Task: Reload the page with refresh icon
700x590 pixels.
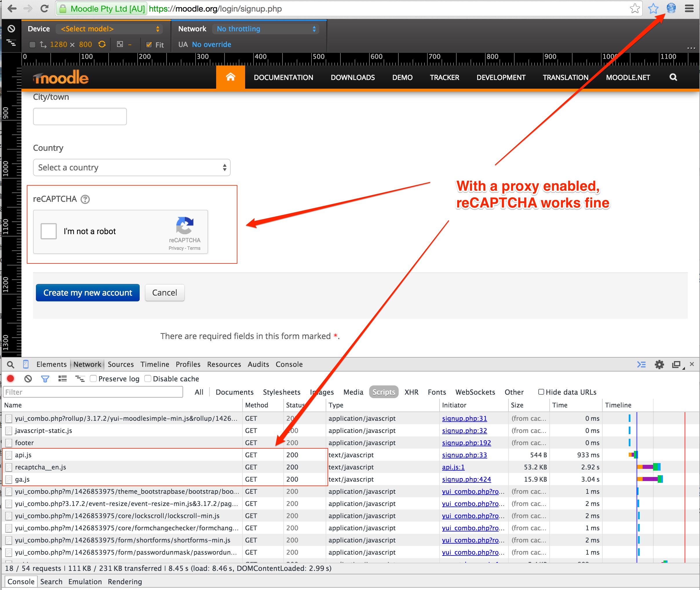Action: [x=44, y=9]
